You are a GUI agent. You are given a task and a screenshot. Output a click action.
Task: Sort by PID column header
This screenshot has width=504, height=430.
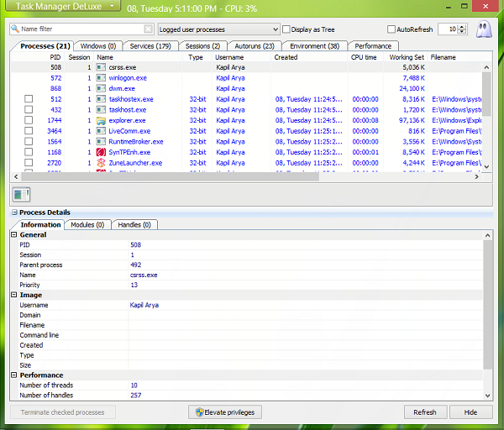coord(55,57)
